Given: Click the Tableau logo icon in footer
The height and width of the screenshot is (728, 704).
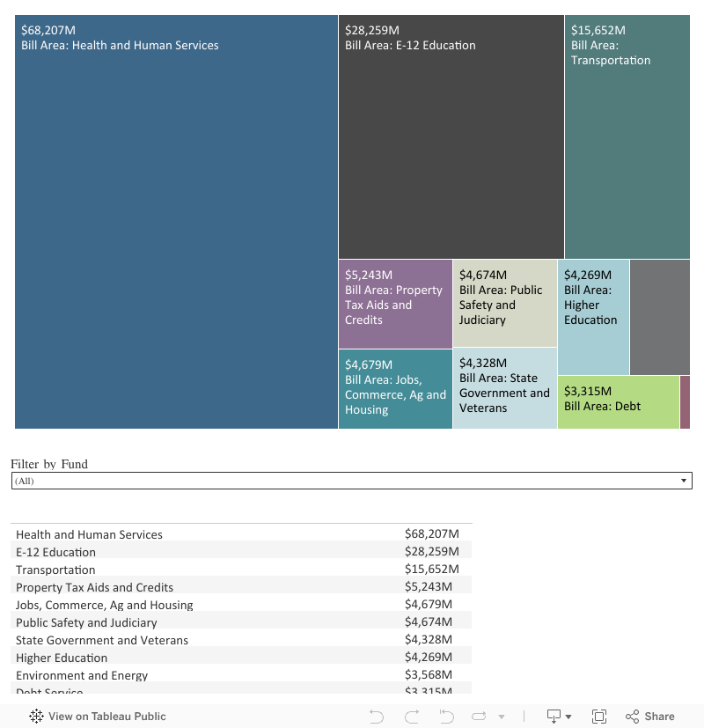Looking at the screenshot, I should [x=37, y=717].
